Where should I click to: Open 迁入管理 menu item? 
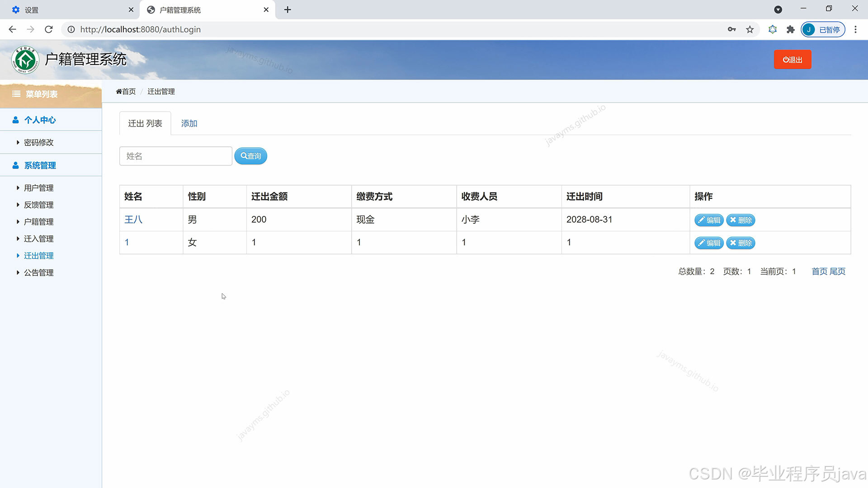(38, 239)
